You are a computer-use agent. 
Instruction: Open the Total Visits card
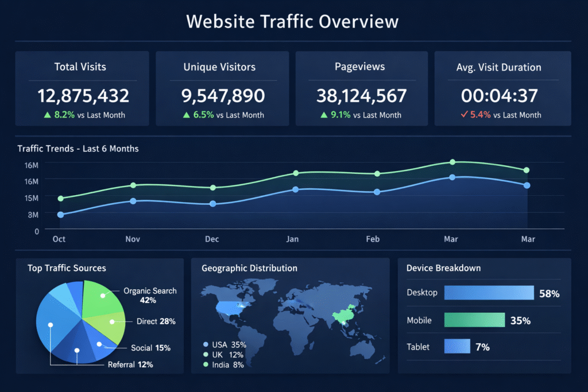[x=82, y=88]
